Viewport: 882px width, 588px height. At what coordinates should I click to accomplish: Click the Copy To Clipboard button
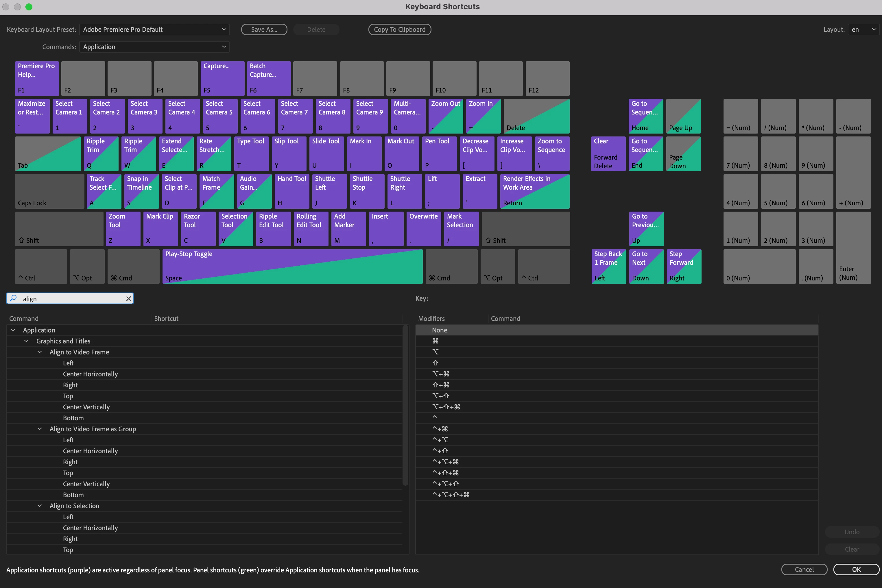400,29
